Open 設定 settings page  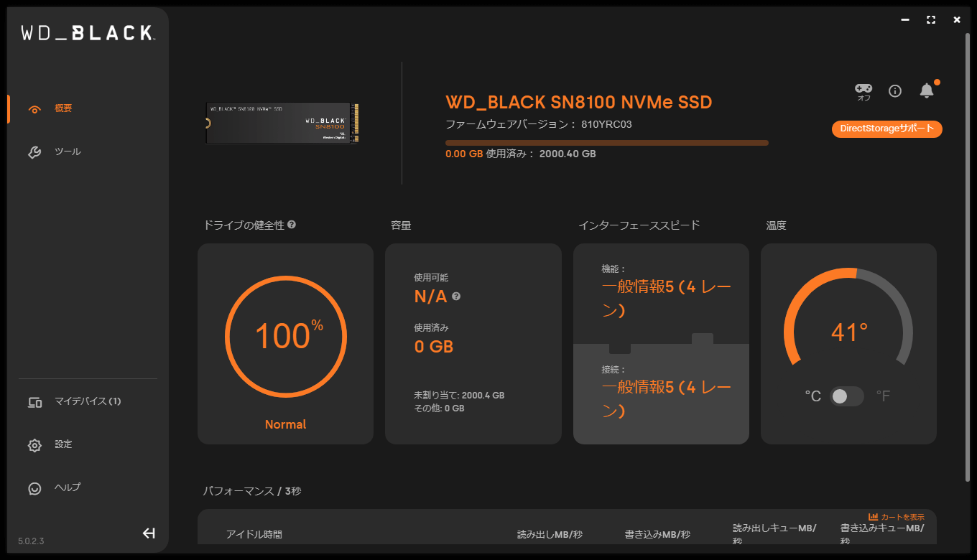[63, 445]
